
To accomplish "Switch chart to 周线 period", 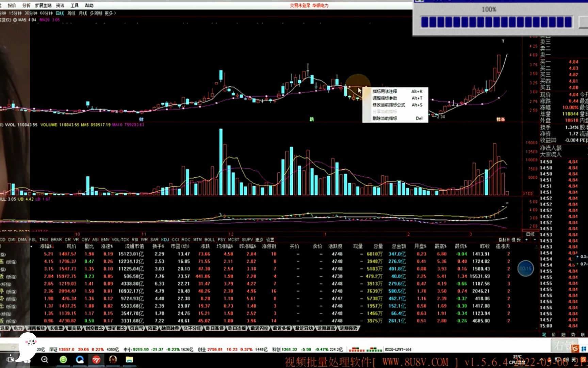I will pos(71,13).
